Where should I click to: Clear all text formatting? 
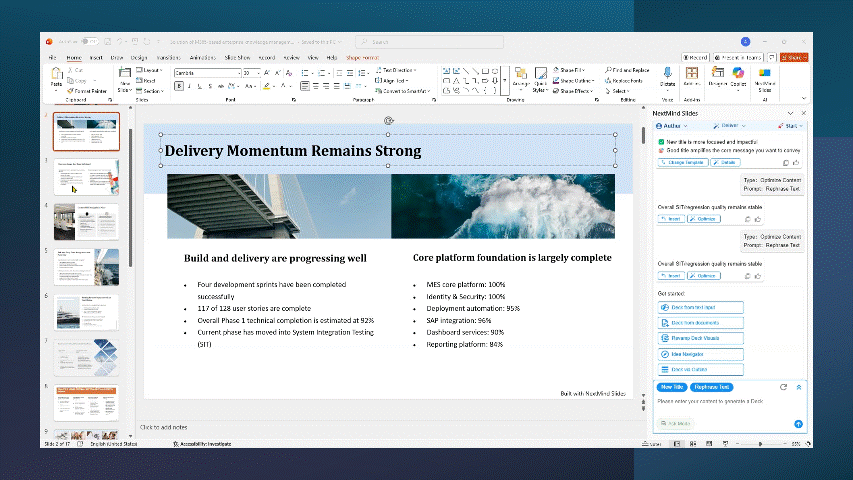pyautogui.click(x=289, y=73)
